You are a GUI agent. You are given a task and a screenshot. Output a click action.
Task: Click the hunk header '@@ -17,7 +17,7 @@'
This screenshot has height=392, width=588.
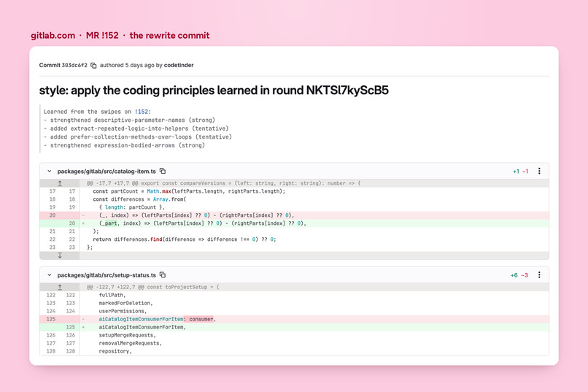[x=112, y=183]
